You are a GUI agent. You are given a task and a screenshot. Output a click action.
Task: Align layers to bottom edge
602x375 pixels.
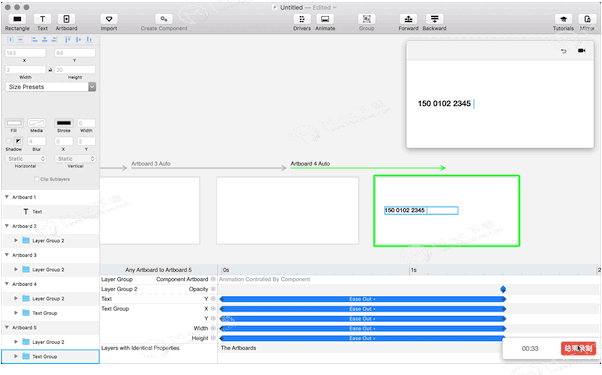(x=89, y=40)
